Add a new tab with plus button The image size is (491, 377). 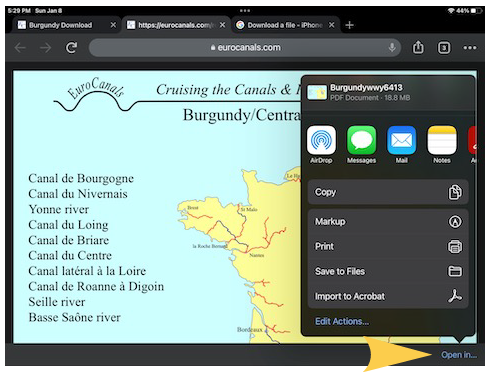(349, 25)
